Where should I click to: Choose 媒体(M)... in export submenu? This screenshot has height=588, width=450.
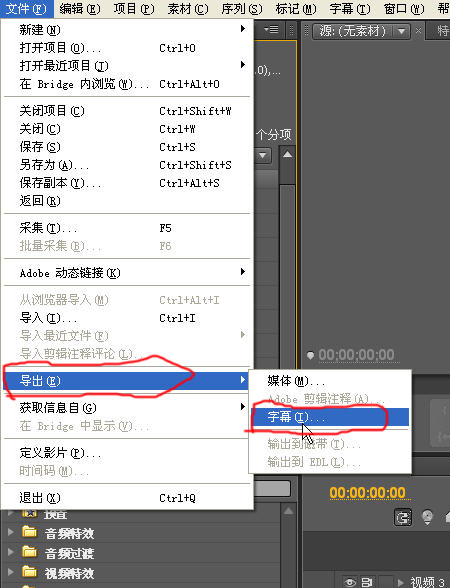tap(330, 381)
